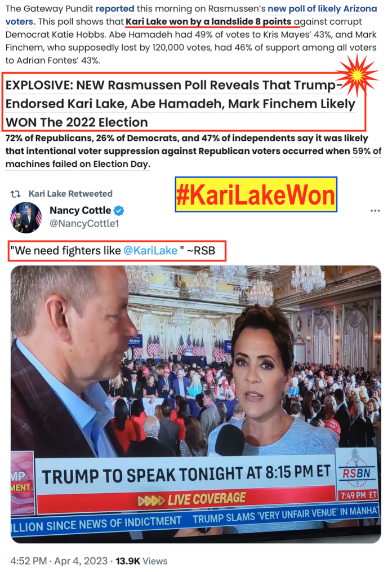Open the @NancyCottle1 handle
Viewport: 392px width, 572px height.
point(84,224)
